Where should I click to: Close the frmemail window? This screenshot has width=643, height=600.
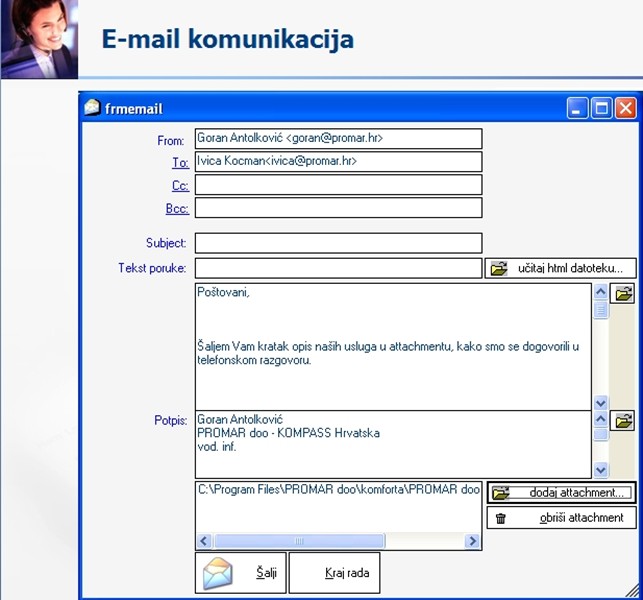[x=626, y=108]
